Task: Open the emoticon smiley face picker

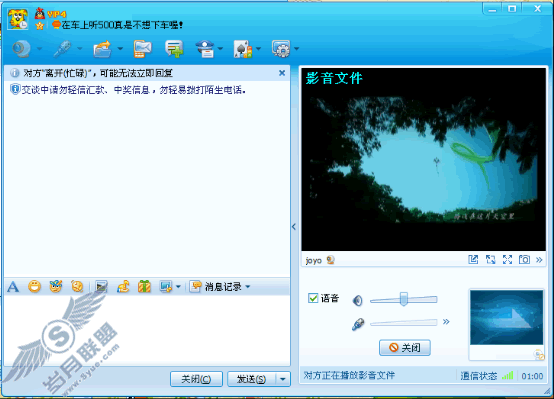Action: [x=34, y=286]
